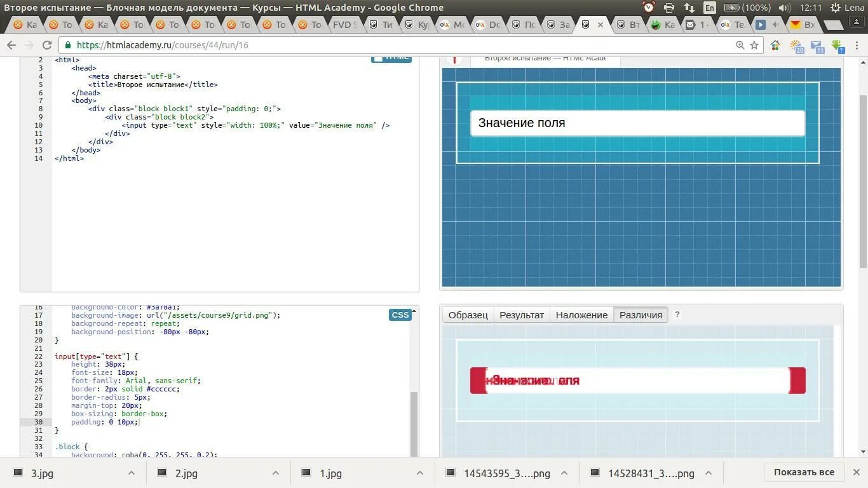This screenshot has height=488, width=868.
Task: Click the CSS editor scroll-up arrow
Action: coord(414,311)
